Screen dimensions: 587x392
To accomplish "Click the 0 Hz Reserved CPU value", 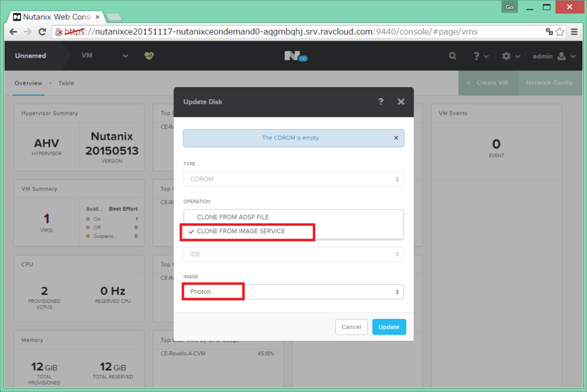I will (x=113, y=291).
